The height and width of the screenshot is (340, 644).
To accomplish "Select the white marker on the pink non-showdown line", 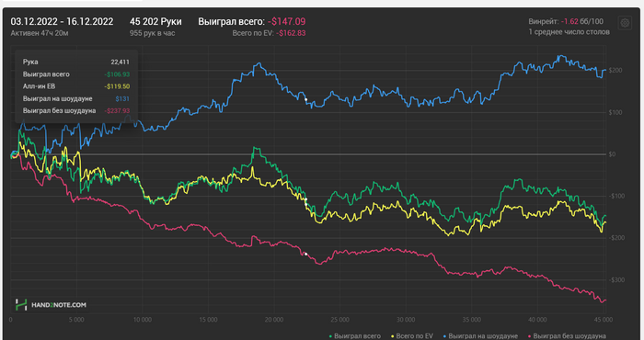I will click(306, 254).
